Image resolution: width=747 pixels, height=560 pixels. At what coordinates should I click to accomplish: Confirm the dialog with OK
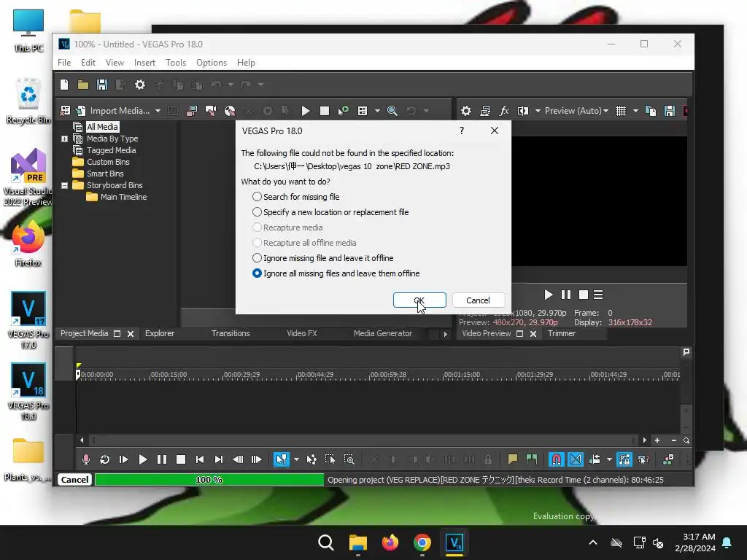(419, 300)
